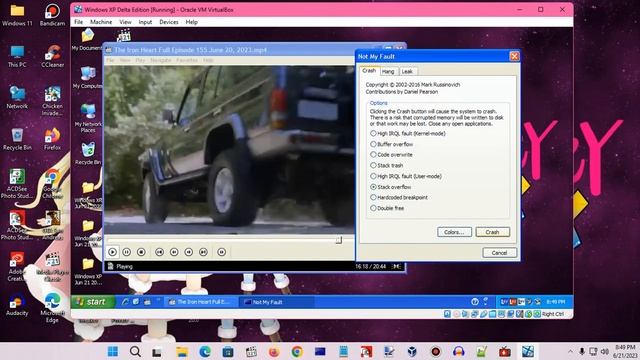The width and height of the screenshot is (640, 360).
Task: Stop video playback in the media player
Action: point(141,252)
